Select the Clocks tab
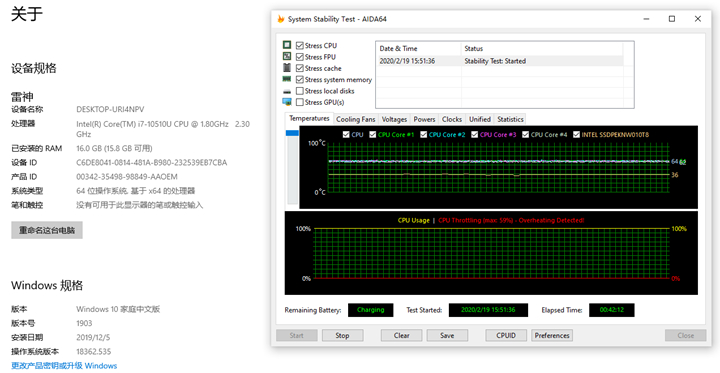This screenshot has width=720, height=373. [452, 119]
